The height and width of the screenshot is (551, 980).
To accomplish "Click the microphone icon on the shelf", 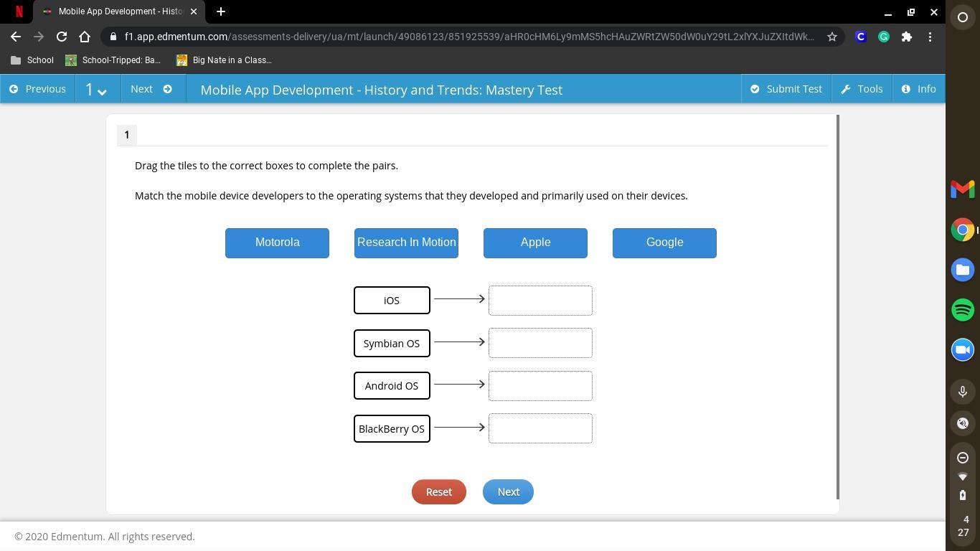I will click(x=963, y=392).
